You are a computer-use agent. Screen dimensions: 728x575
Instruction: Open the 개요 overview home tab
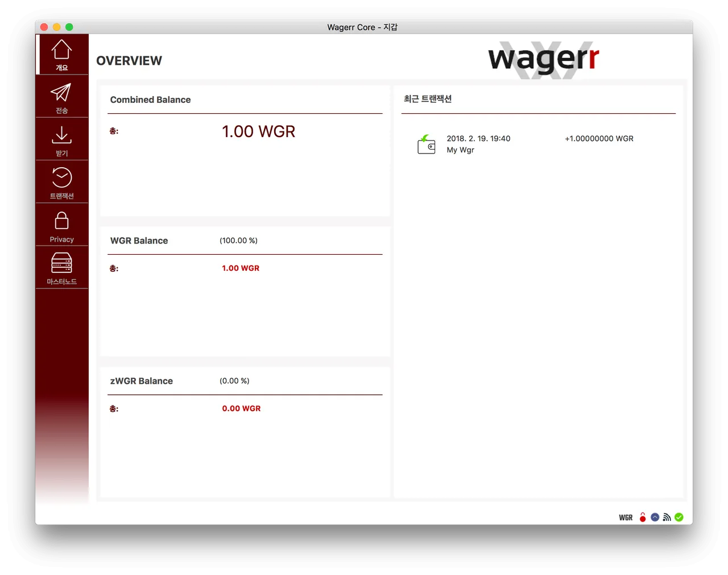click(x=62, y=55)
